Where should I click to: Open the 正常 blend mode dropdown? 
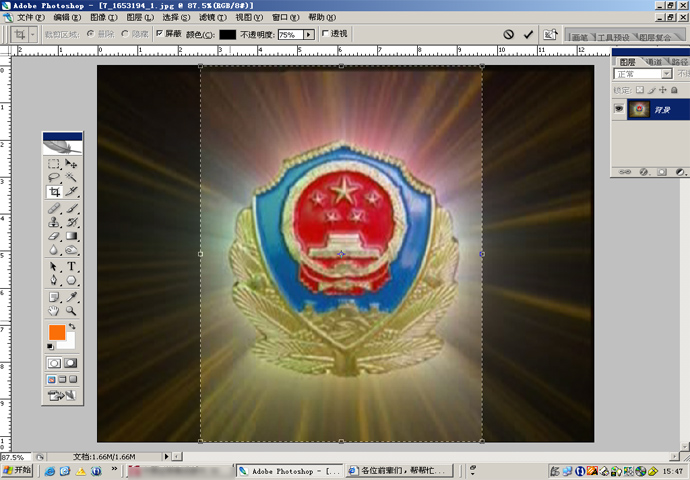(x=666, y=74)
